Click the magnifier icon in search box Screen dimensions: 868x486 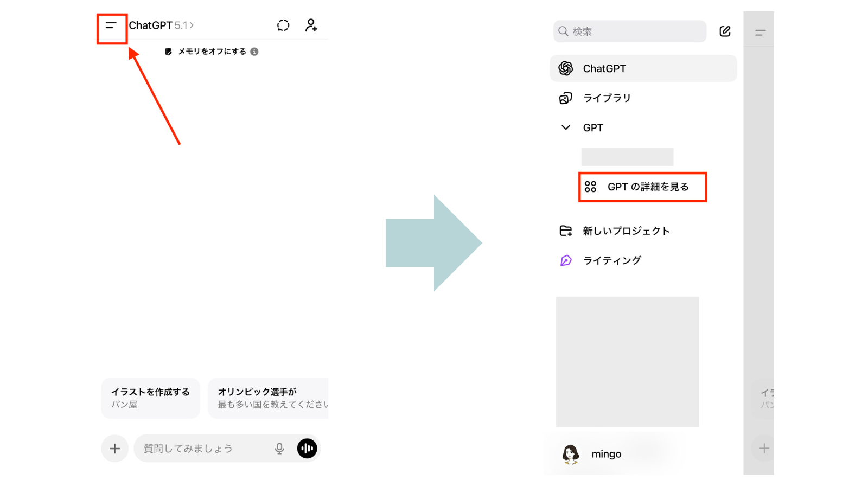[564, 31]
